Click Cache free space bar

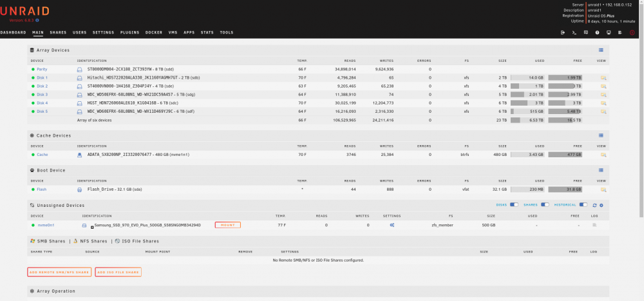tap(565, 155)
